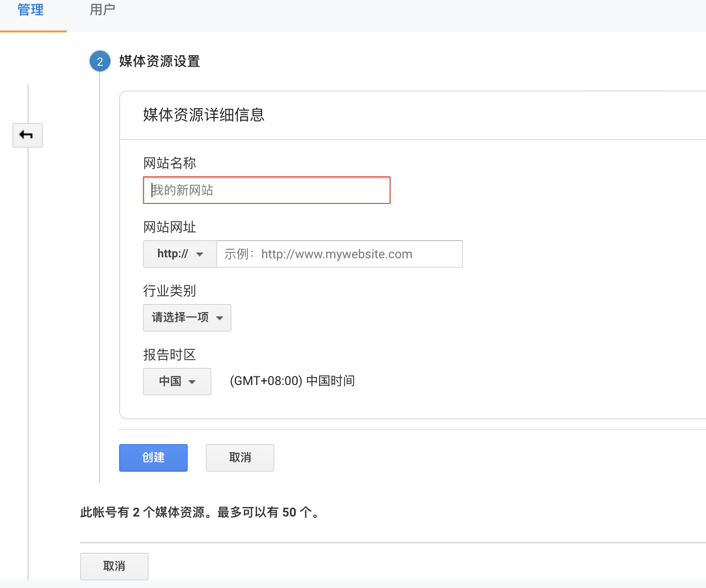The height and width of the screenshot is (588, 706).
Task: Click the 此帐号有 2 个媒体资源 notice
Action: point(201,513)
